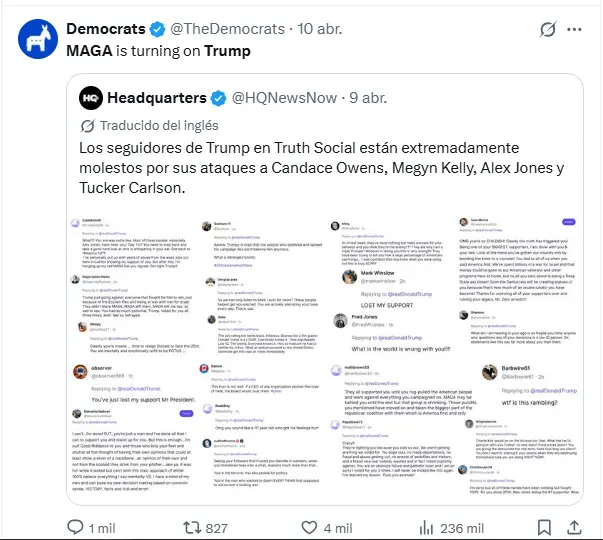
Task: Open the quoted tweet's '9 abr.' date
Action: click(368, 98)
